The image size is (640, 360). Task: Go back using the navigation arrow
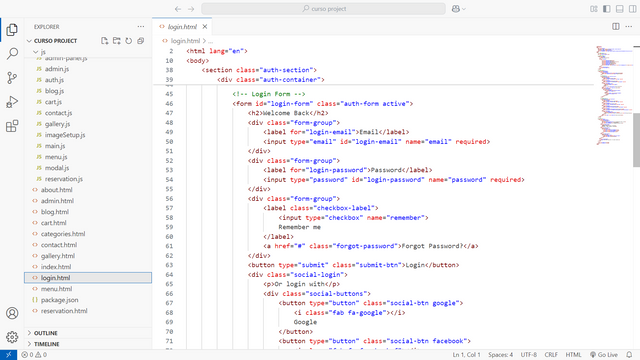[178, 9]
